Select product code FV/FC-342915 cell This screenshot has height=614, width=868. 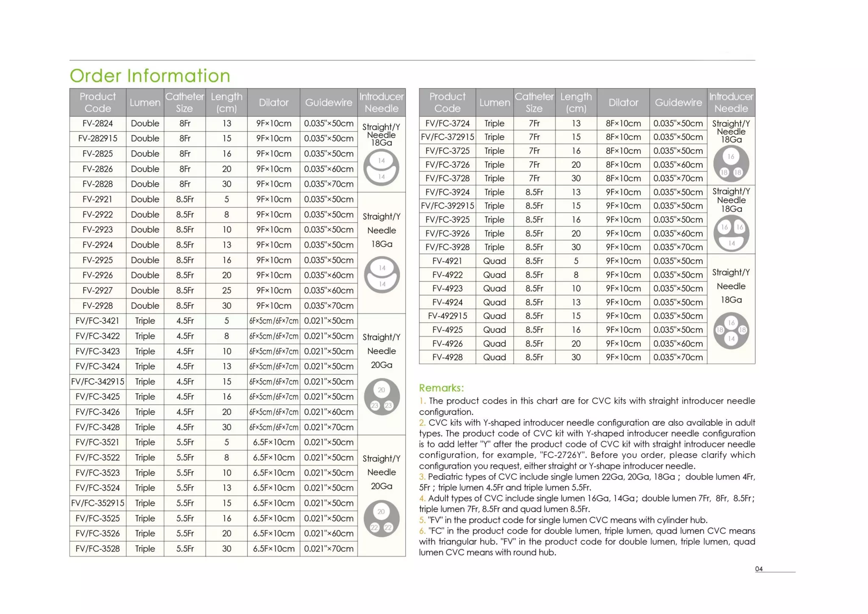(97, 382)
